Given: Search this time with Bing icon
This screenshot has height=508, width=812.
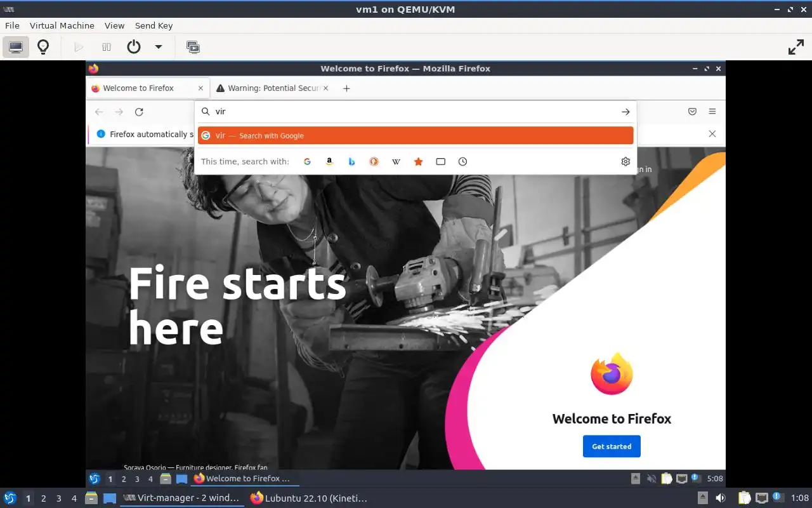Looking at the screenshot, I should [351, 161].
